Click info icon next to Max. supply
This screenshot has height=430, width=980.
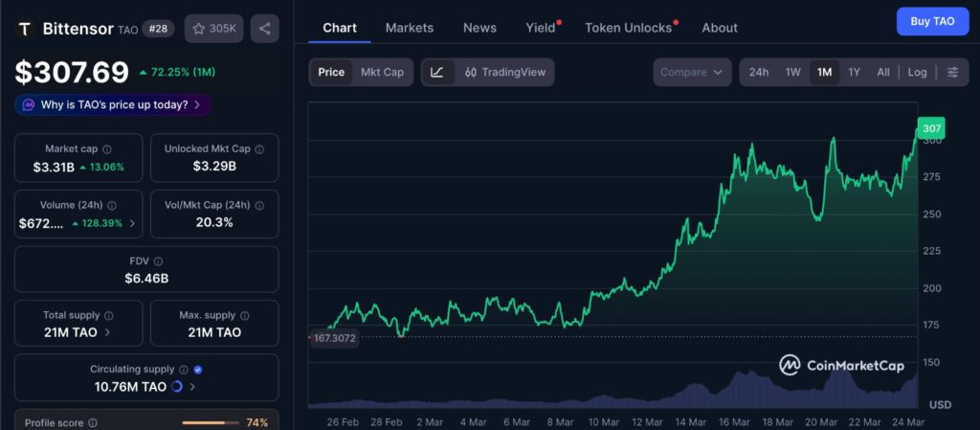(244, 316)
